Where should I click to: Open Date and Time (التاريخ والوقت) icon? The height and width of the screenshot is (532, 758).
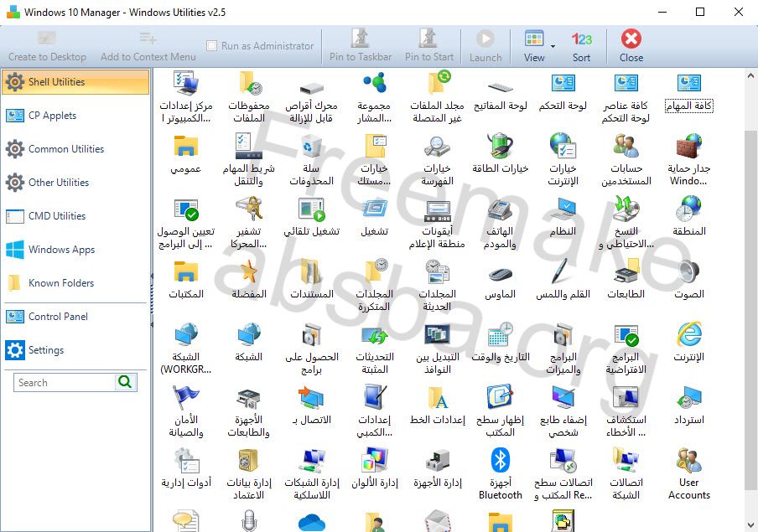[501, 334]
